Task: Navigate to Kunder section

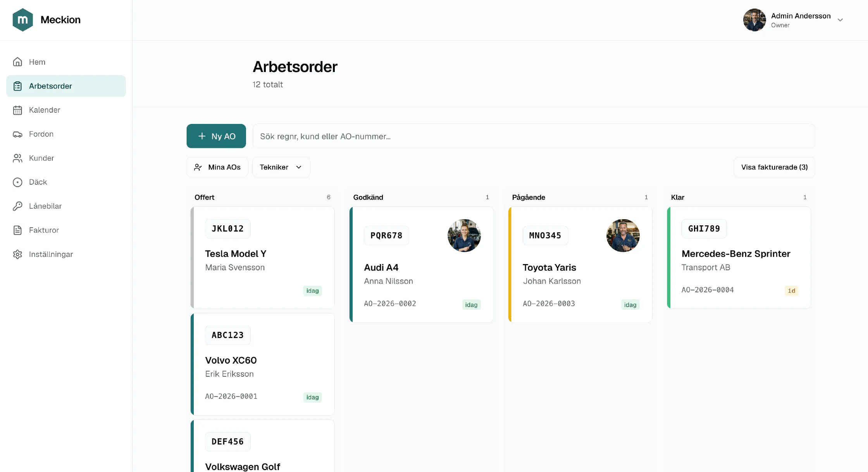Action: pos(66,158)
